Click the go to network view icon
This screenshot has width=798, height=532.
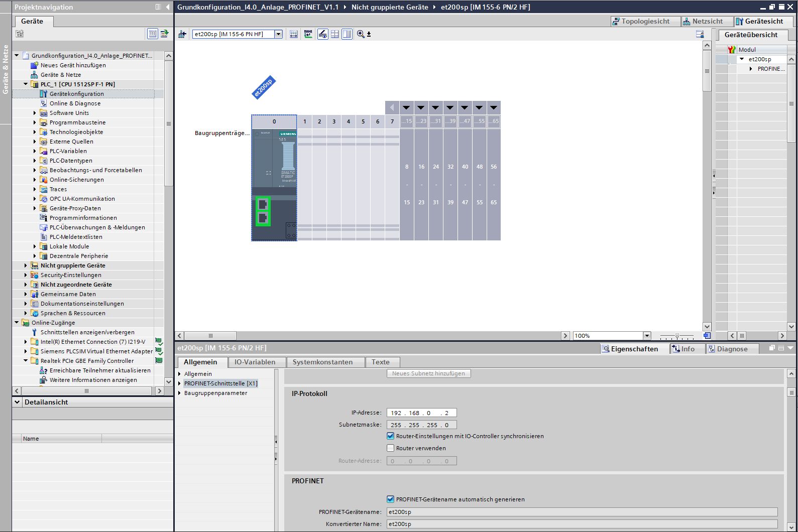[x=182, y=34]
